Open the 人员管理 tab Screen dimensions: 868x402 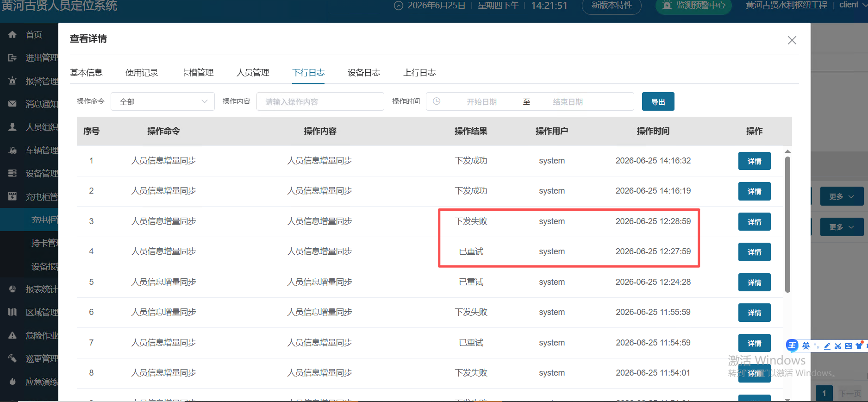pos(253,73)
